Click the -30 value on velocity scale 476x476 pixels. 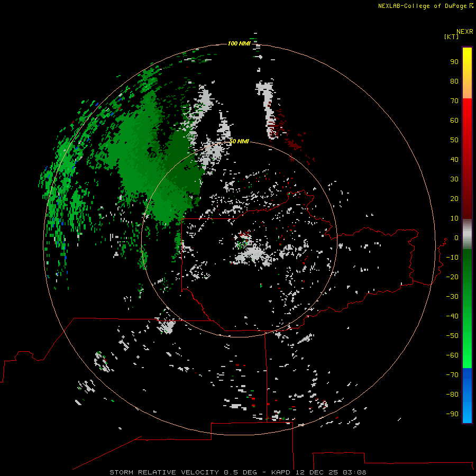pyautogui.click(x=452, y=297)
